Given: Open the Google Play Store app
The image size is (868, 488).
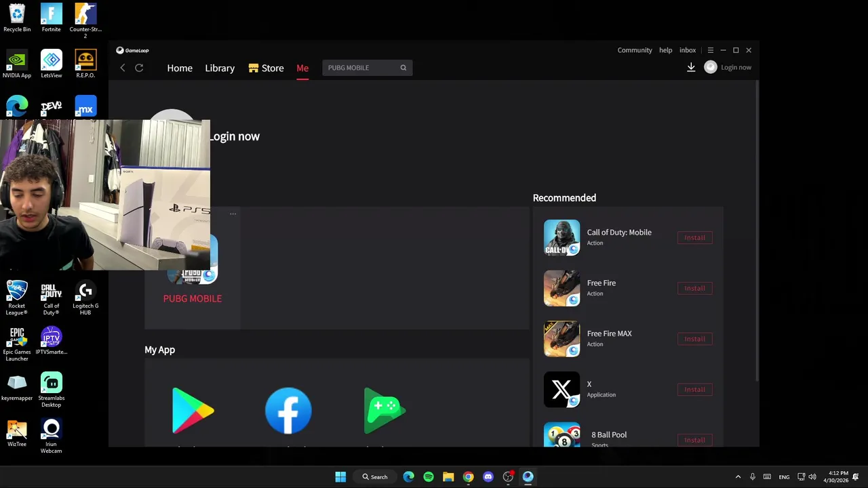Looking at the screenshot, I should (193, 410).
